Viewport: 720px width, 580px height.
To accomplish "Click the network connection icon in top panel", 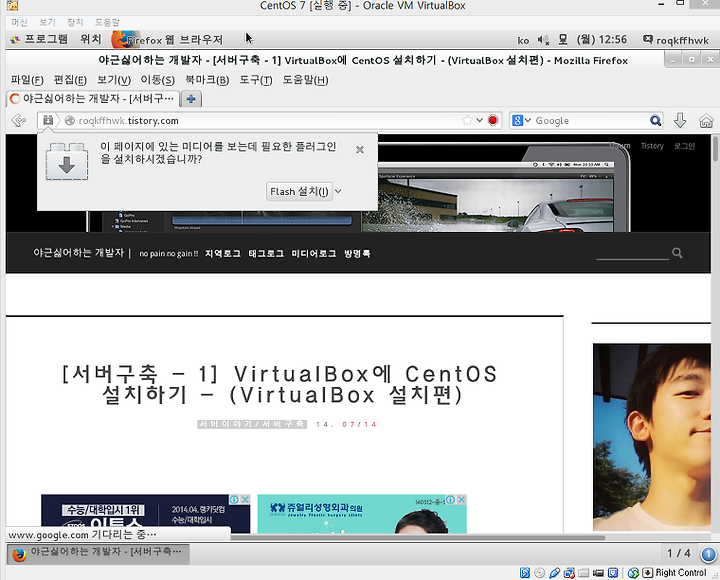I will pos(563,39).
